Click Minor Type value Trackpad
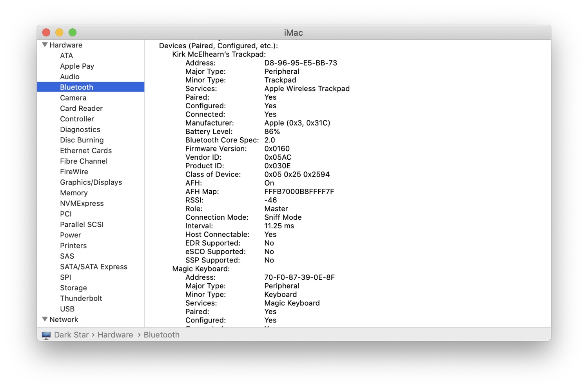The width and height of the screenshot is (588, 390). click(280, 80)
